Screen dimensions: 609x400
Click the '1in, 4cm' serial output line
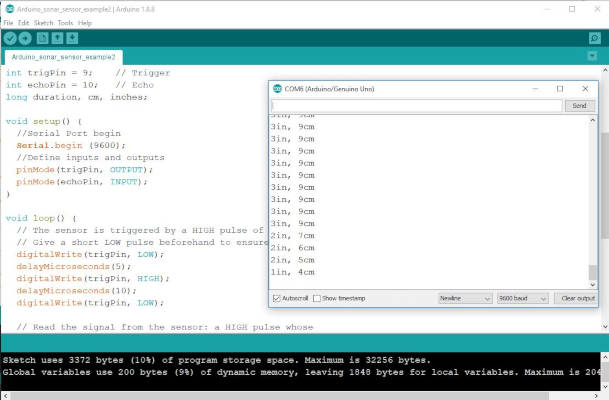point(292,272)
